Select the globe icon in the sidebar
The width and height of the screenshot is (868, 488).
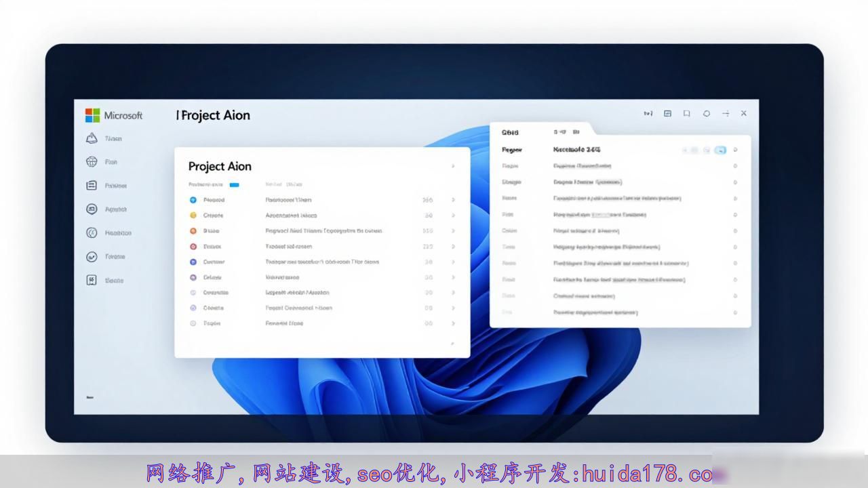point(92,162)
